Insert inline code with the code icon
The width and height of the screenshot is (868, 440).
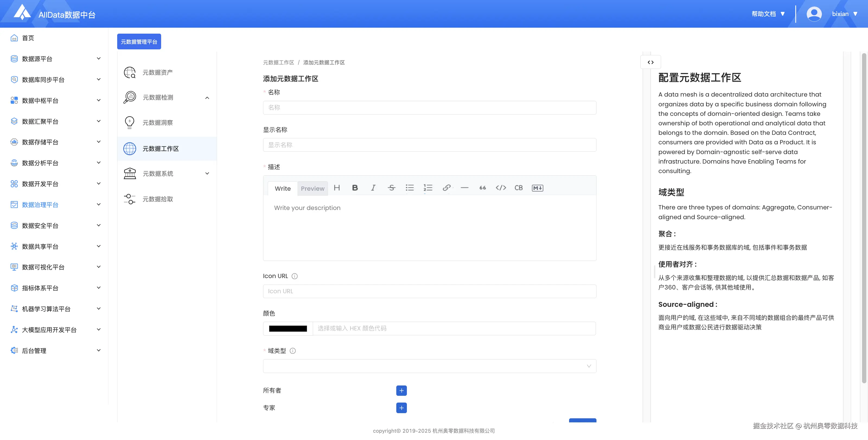pyautogui.click(x=501, y=188)
